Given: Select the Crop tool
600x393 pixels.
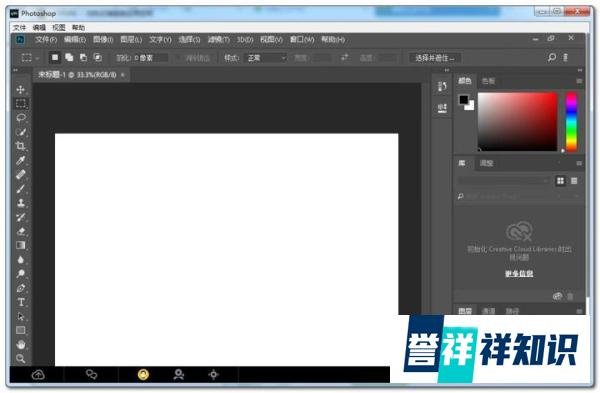Looking at the screenshot, I should click(x=21, y=146).
